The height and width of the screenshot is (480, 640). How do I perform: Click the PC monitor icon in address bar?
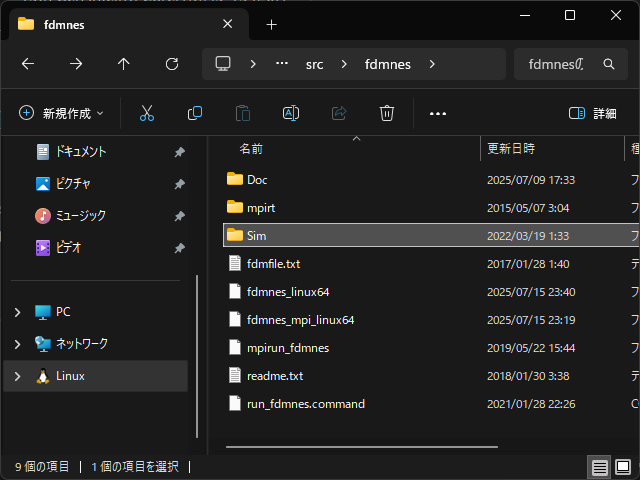tap(223, 64)
